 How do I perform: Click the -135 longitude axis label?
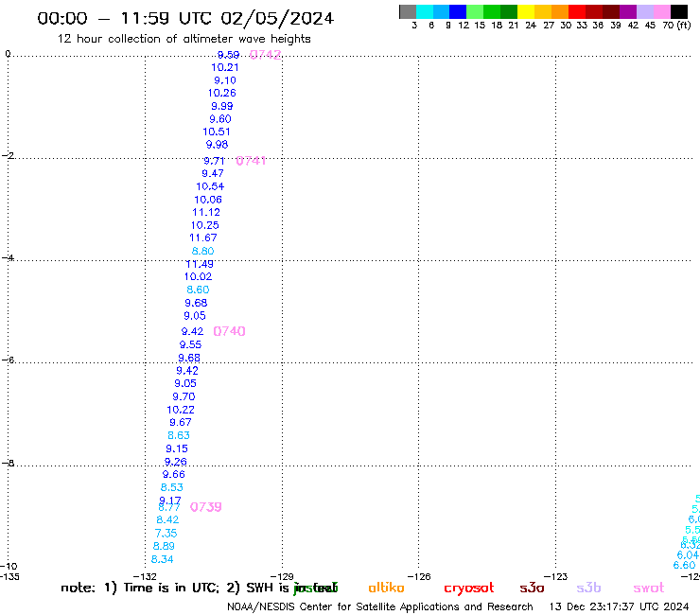click(9, 576)
